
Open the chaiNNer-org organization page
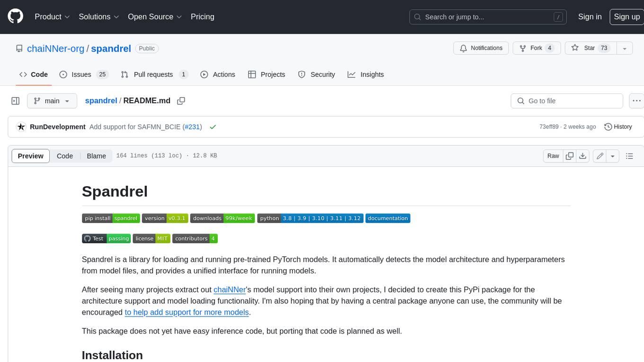pos(55,48)
